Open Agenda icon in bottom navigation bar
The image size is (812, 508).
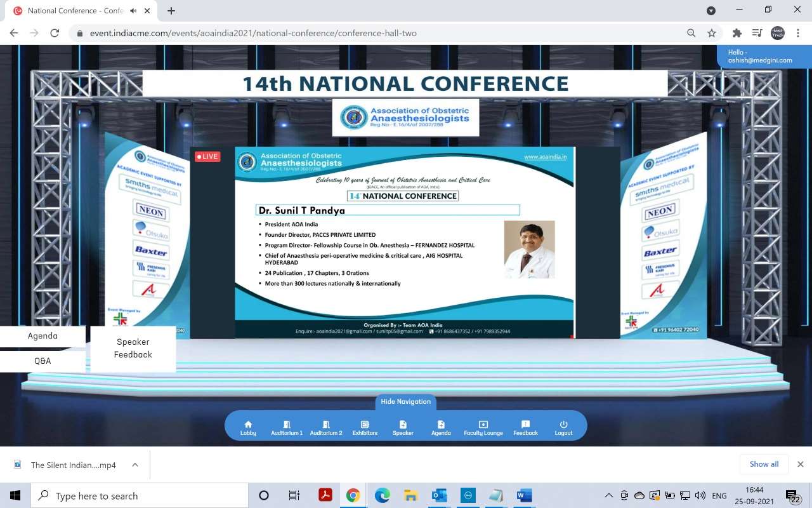click(x=441, y=428)
